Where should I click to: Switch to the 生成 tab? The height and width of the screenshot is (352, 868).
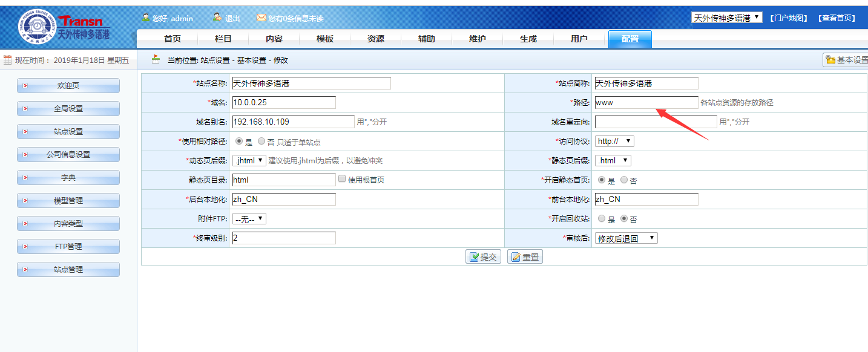point(528,39)
